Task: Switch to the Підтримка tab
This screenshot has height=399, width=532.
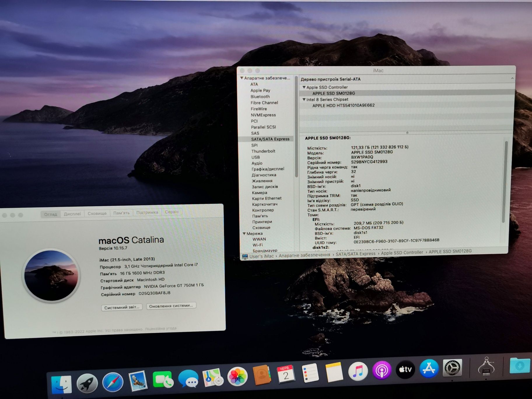Action: pyautogui.click(x=147, y=212)
